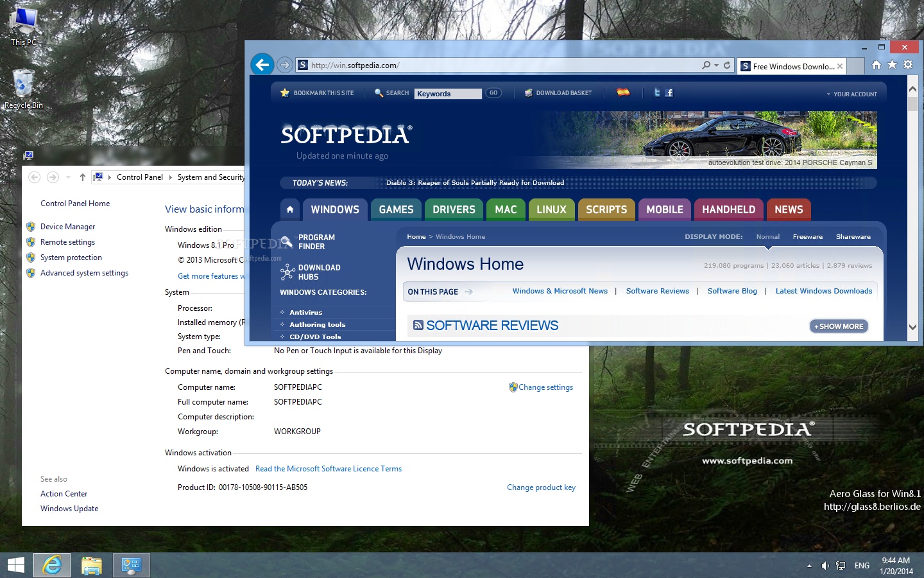924x578 pixels.
Task: Open System protection link
Action: coord(71,258)
